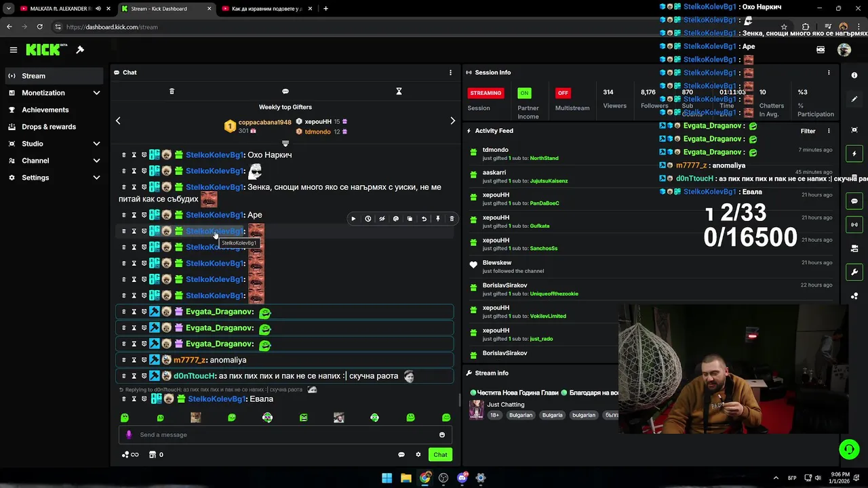Screen dimensions: 868x488
Task: Click the mention icon in message toolbar
Action: (x=396, y=219)
